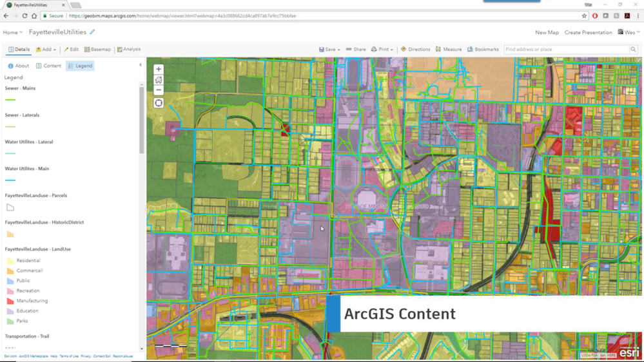Click the FayettevilleUtilities map title
644x362 pixels.
[57, 32]
